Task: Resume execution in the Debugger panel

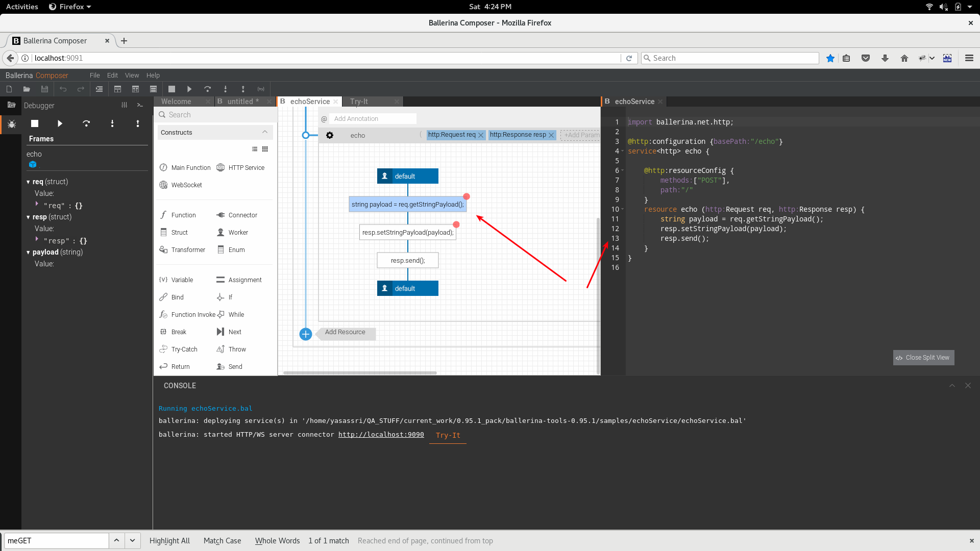Action: [60, 123]
